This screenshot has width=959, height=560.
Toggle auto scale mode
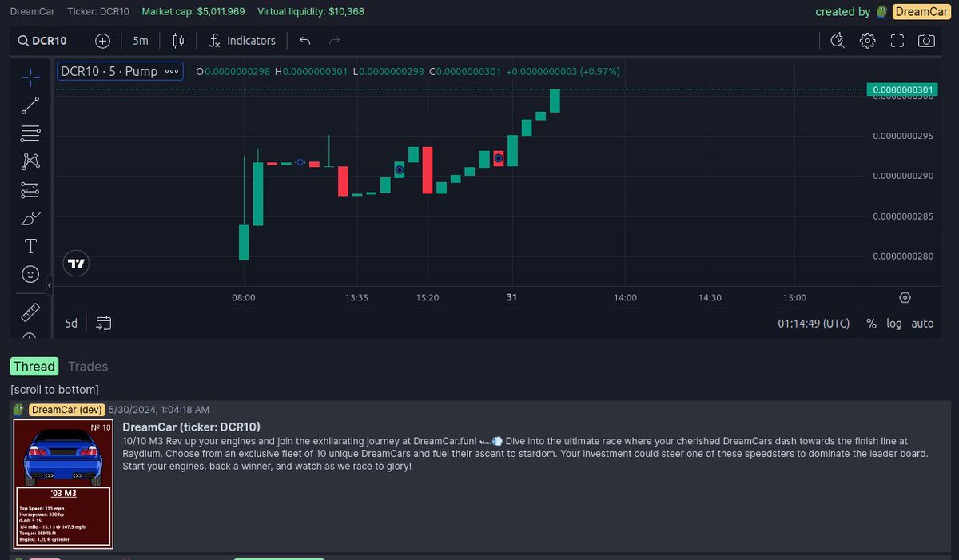pyautogui.click(x=922, y=324)
